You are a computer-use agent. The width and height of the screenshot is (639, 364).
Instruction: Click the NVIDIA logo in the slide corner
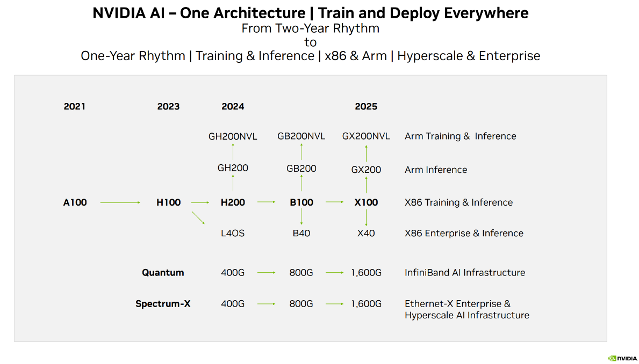point(622,359)
